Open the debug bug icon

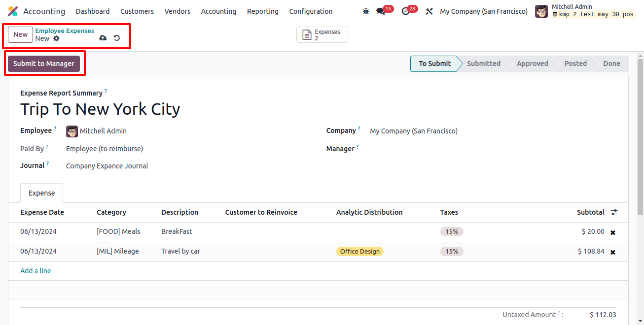(365, 11)
